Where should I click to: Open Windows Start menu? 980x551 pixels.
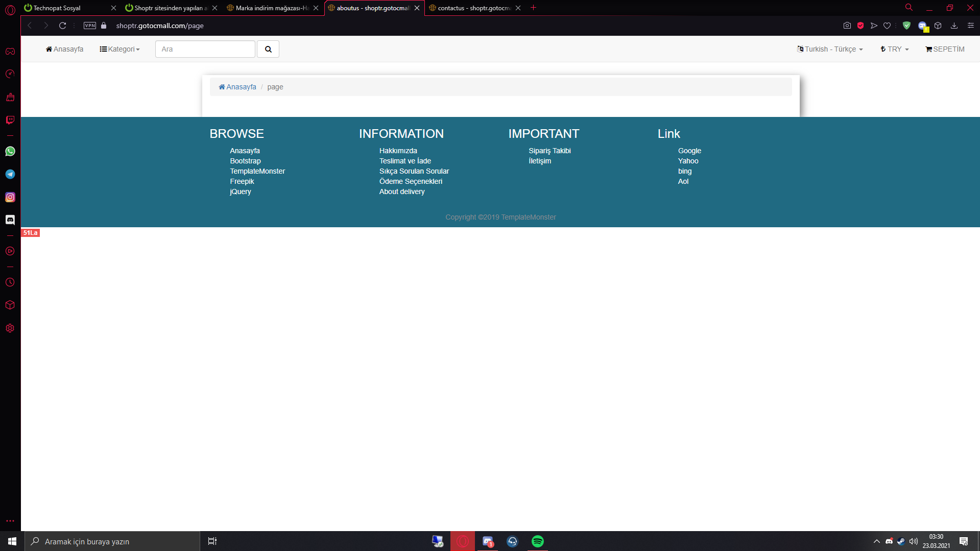[12, 541]
